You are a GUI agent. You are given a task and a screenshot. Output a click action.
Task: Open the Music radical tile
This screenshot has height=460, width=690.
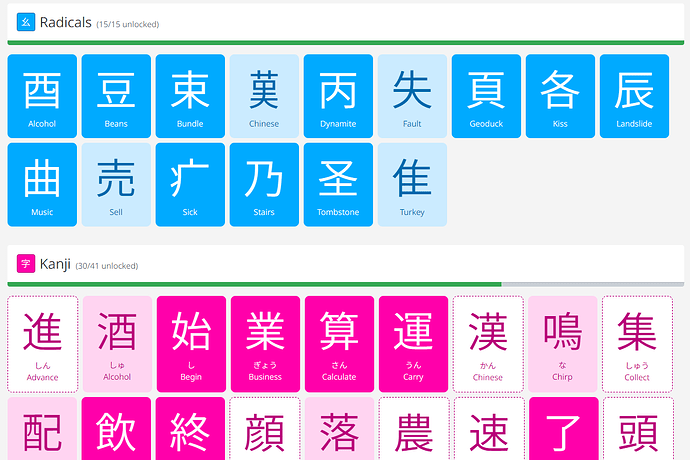[x=42, y=184]
